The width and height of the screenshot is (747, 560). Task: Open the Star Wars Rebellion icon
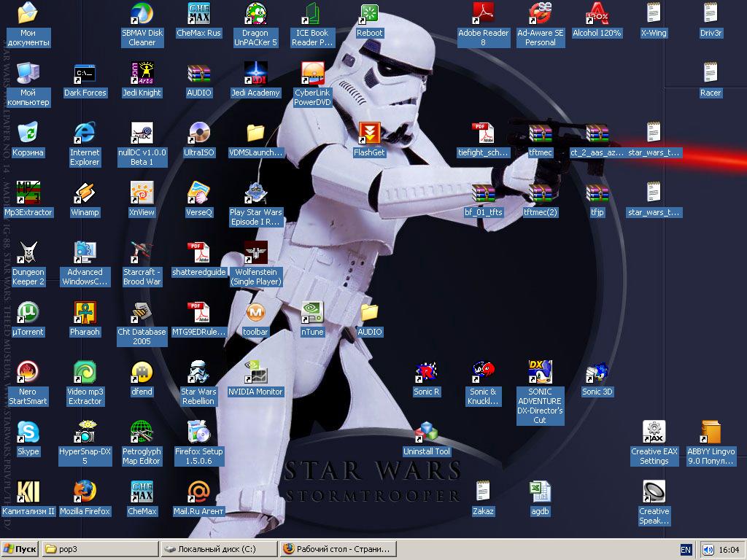(x=198, y=373)
